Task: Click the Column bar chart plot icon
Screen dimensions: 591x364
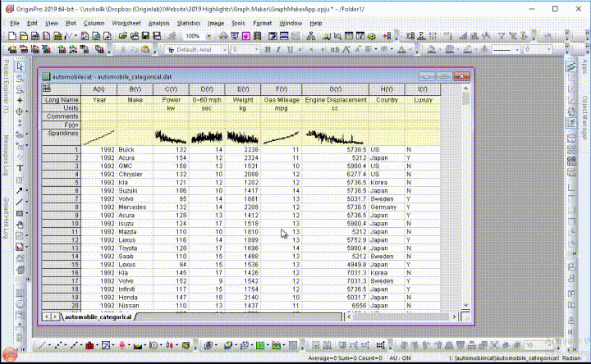Action: 89,345
